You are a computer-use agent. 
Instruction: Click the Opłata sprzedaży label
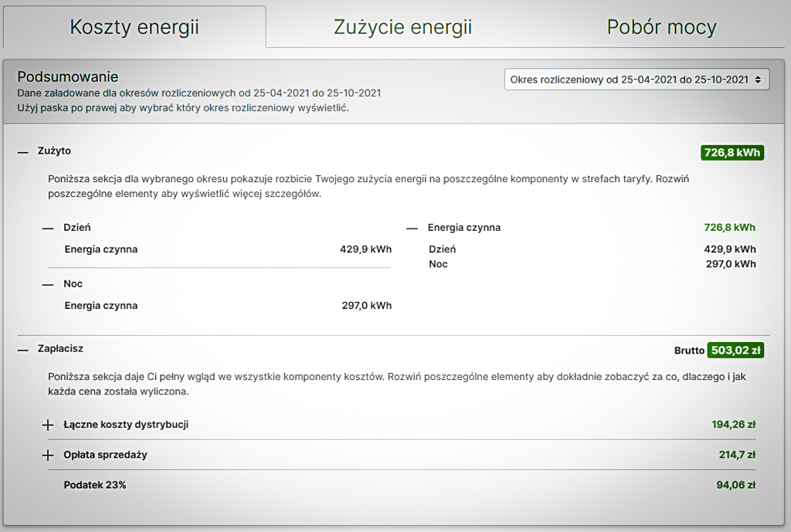click(x=105, y=455)
